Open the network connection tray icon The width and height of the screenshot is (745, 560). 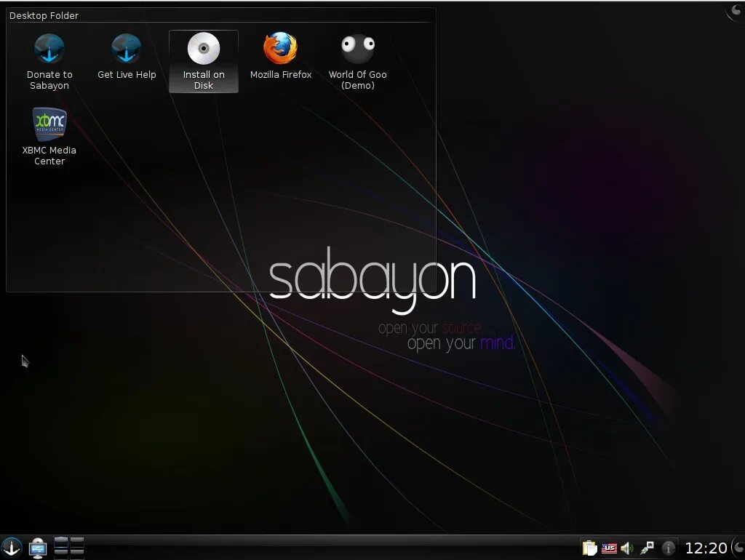(x=647, y=548)
